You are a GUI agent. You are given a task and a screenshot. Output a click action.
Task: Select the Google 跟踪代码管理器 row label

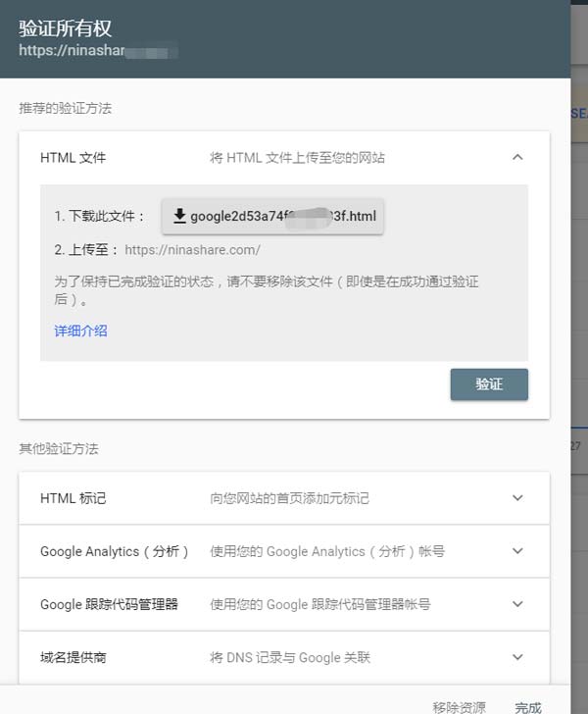pyautogui.click(x=109, y=604)
